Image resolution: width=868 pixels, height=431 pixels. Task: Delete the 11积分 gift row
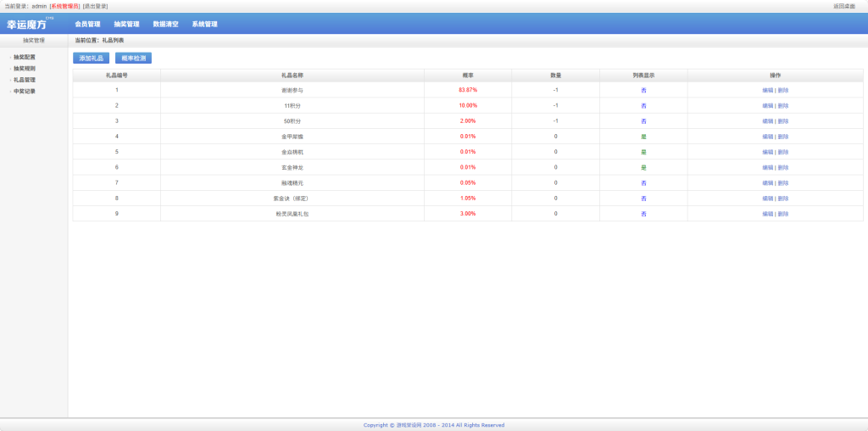(782, 106)
